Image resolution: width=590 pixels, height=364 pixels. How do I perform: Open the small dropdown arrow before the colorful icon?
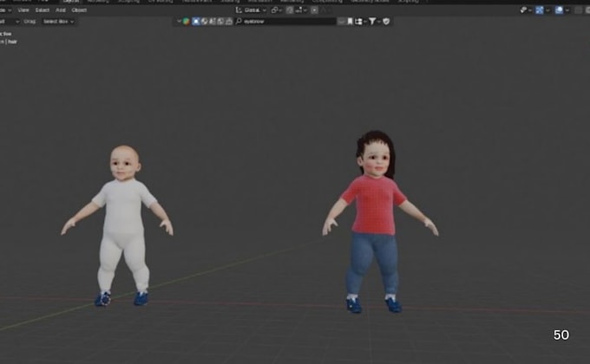[179, 22]
